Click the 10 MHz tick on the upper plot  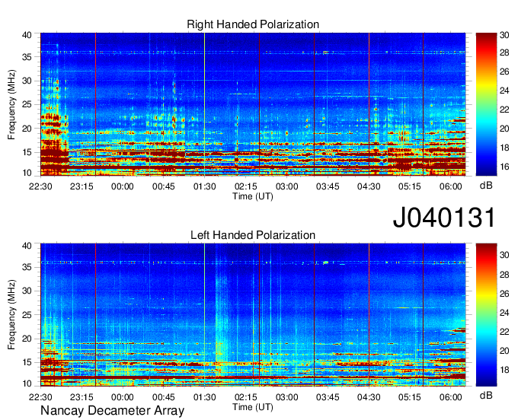click(x=27, y=173)
